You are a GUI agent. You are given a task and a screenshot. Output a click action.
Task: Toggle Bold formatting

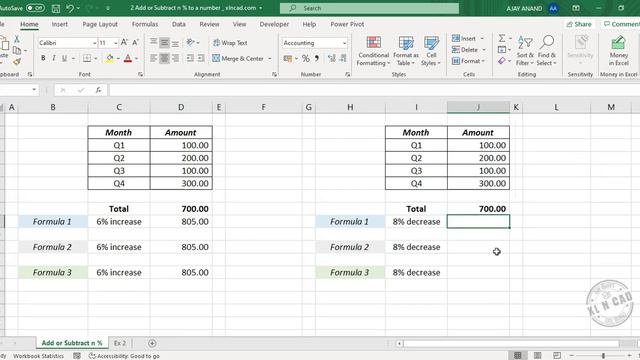click(x=43, y=58)
